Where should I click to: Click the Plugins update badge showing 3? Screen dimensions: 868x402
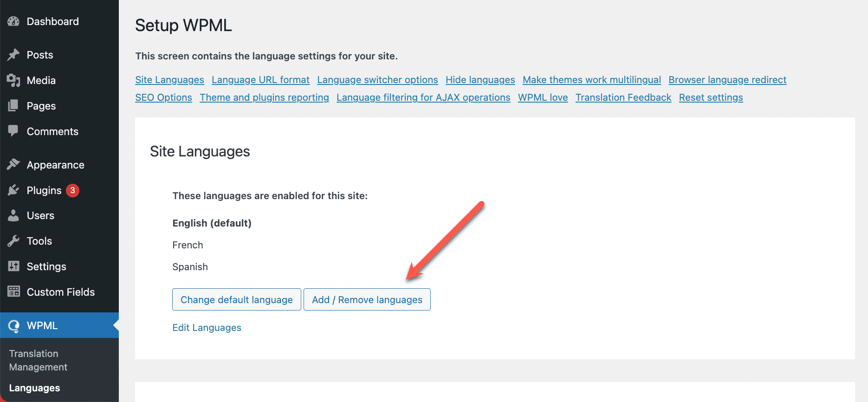(72, 190)
